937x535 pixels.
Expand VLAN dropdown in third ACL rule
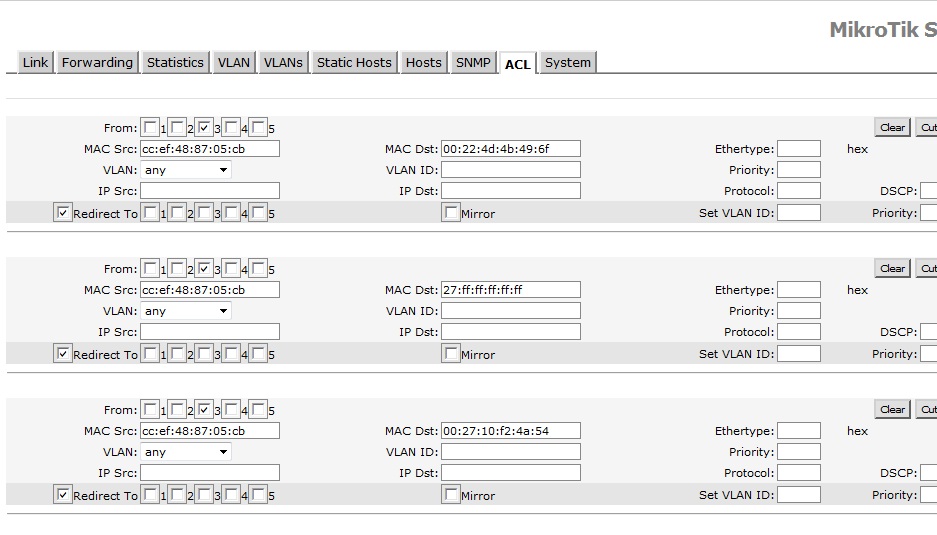coord(186,452)
